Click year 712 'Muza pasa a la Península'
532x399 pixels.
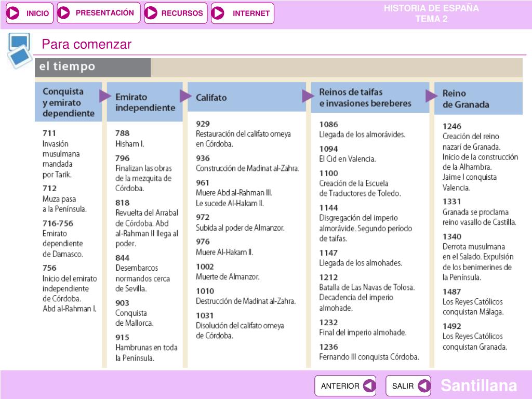[x=64, y=198]
